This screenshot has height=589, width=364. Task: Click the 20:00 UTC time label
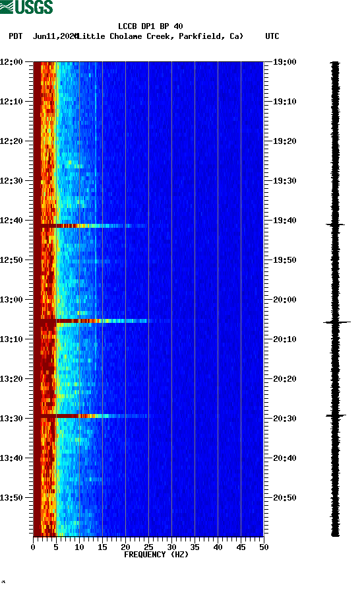coord(285,300)
